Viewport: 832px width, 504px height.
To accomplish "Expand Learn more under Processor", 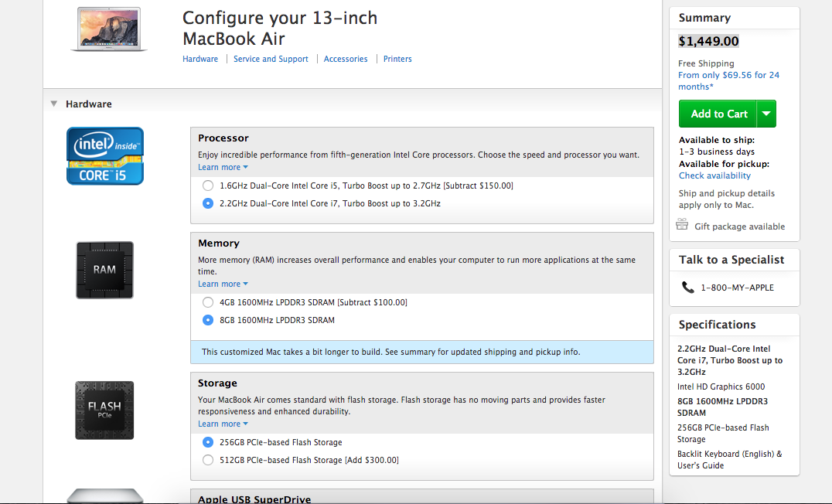I will pos(223,167).
